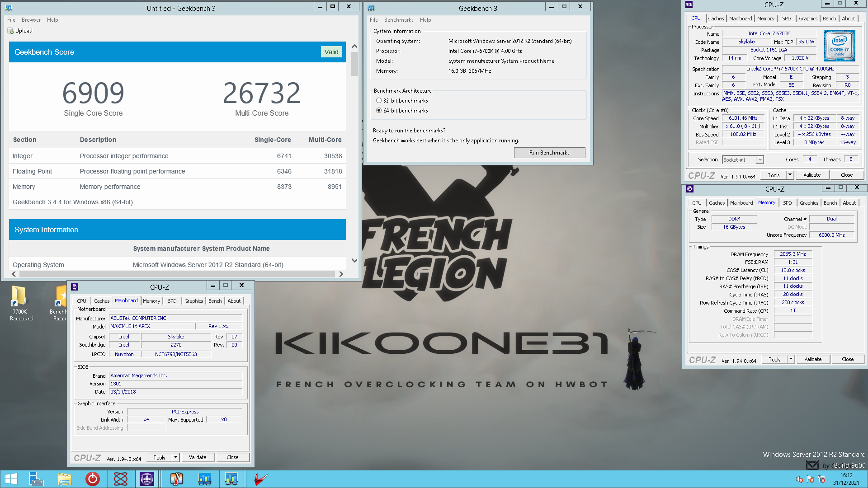Viewport: 868px width, 488px height.
Task: Open About tab in CPU-Z memory window
Action: click(x=849, y=203)
